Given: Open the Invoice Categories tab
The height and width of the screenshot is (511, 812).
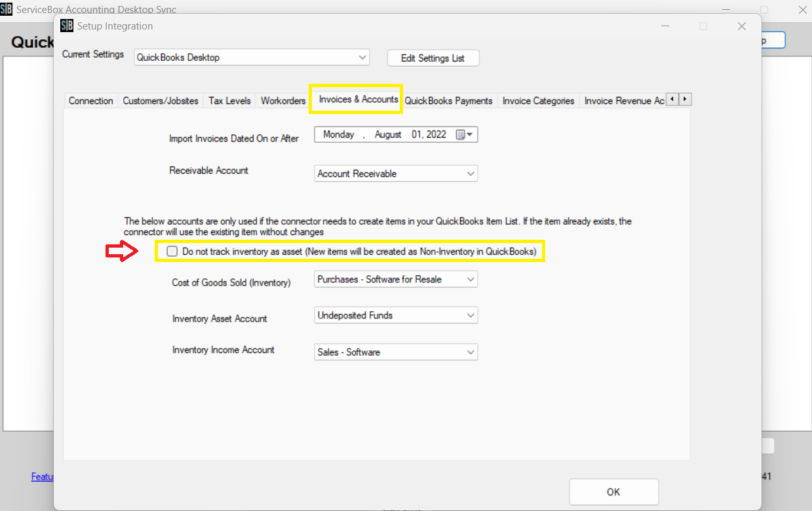Looking at the screenshot, I should click(x=538, y=101).
